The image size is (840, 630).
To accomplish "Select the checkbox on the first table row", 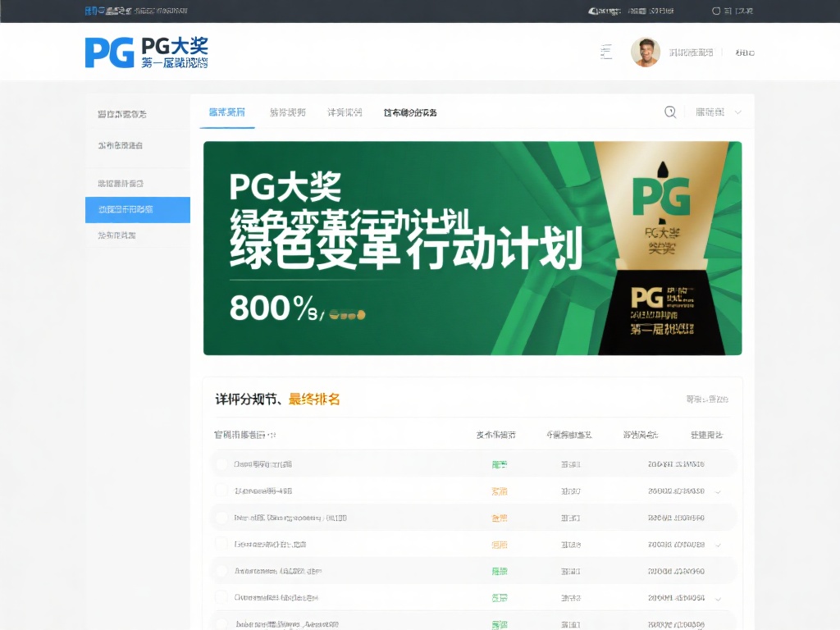I will [221, 463].
